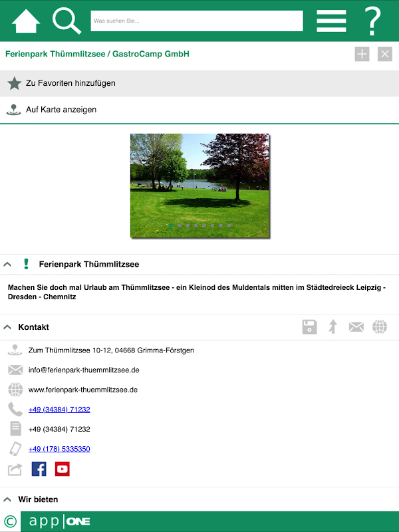Image resolution: width=399 pixels, height=532 pixels.
Task: Click the app|ONE logo in footer
Action: (x=60, y=521)
